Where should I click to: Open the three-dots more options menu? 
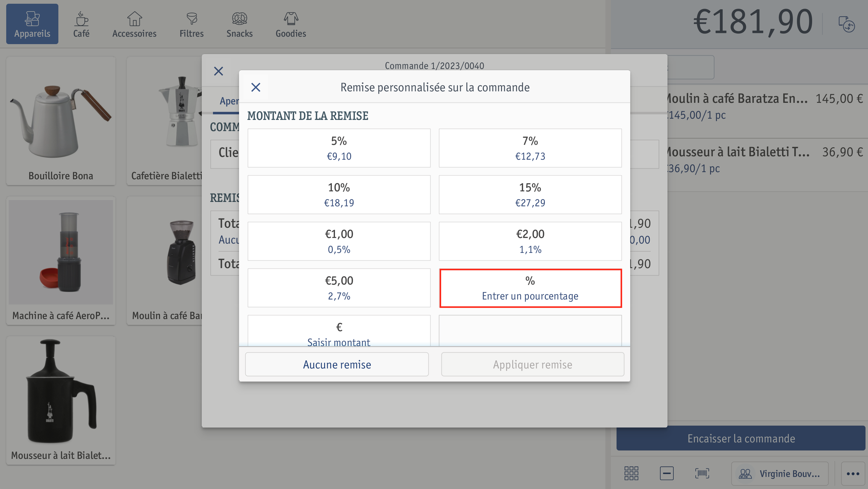click(x=852, y=474)
